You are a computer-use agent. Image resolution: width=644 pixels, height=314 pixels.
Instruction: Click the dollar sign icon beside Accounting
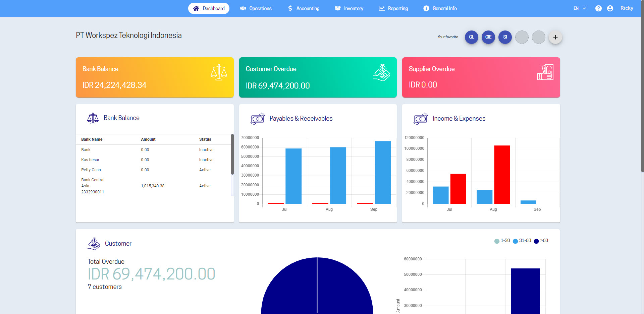coord(290,8)
